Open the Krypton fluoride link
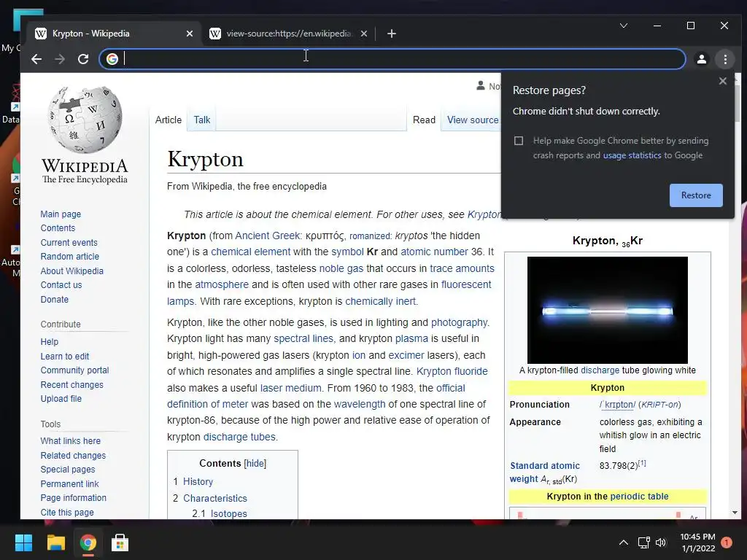The image size is (747, 560). click(x=452, y=371)
